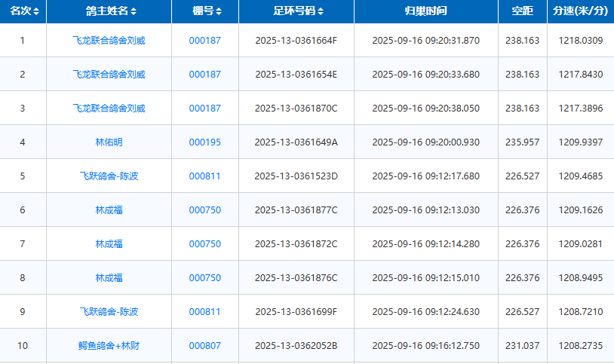
Task: Select the 归巢时间 column header
Action: [425, 11]
